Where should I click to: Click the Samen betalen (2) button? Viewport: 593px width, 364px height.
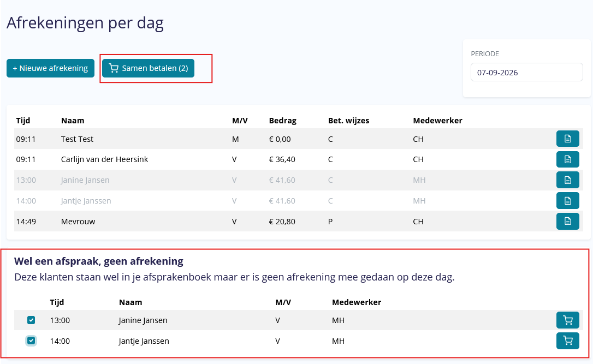(149, 68)
